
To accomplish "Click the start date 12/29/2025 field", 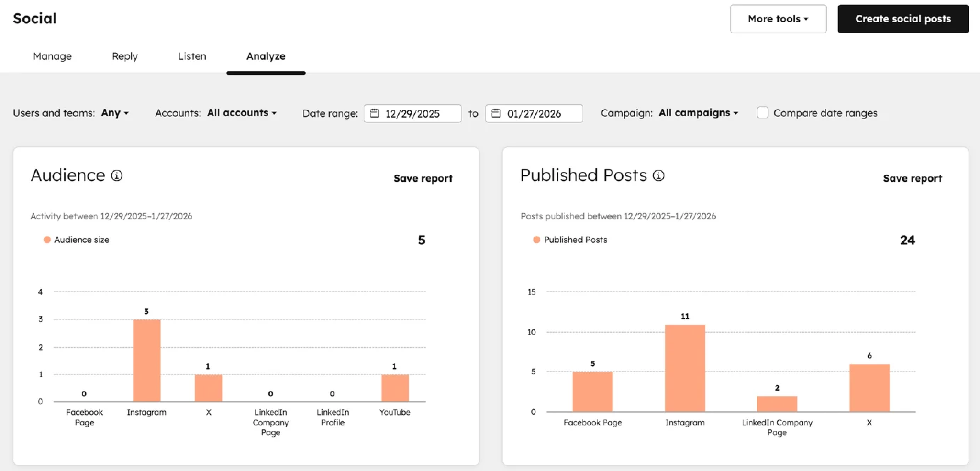I will pos(412,113).
